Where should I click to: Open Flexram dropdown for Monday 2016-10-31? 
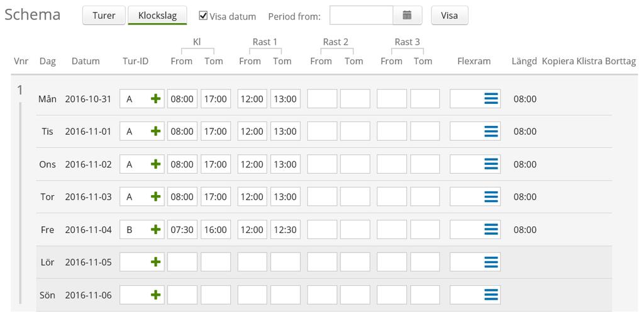[491, 99]
